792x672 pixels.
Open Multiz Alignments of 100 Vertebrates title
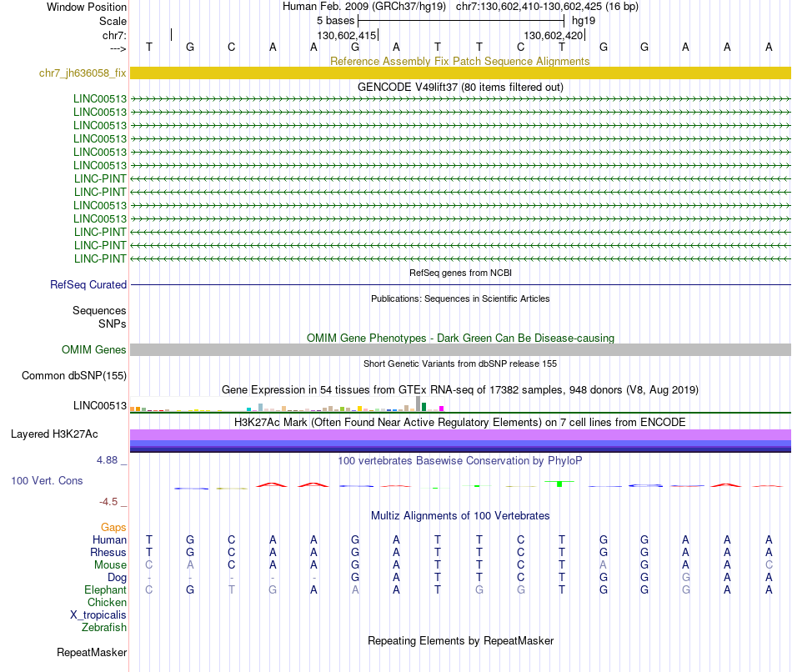point(460,516)
